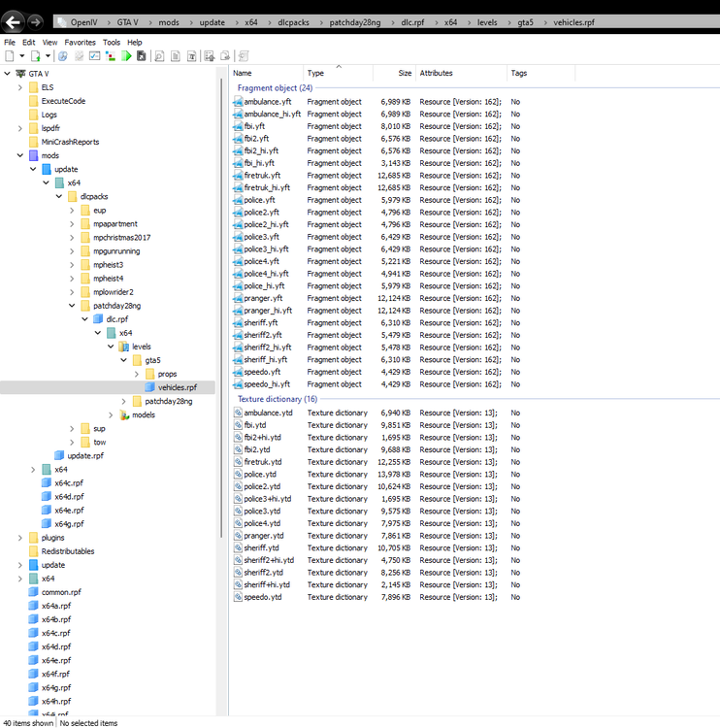
Task: Open the Tools menu
Action: pyautogui.click(x=112, y=43)
